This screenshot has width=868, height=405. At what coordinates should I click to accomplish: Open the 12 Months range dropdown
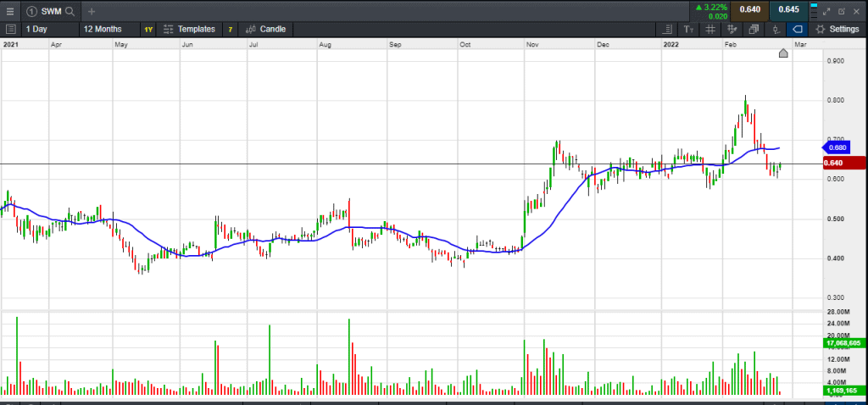(x=103, y=29)
